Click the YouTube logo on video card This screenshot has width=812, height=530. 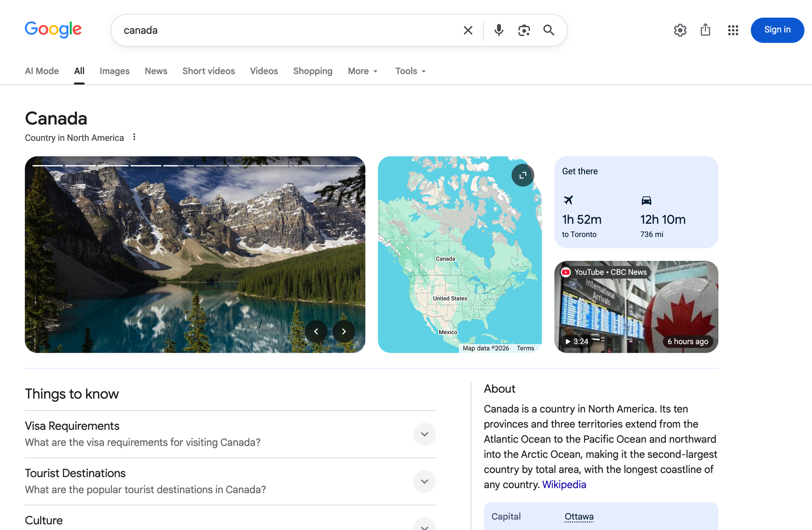coord(566,272)
